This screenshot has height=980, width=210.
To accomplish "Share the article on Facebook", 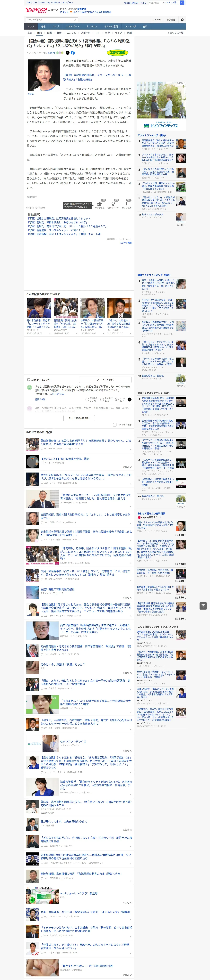I will click(x=73, y=53).
